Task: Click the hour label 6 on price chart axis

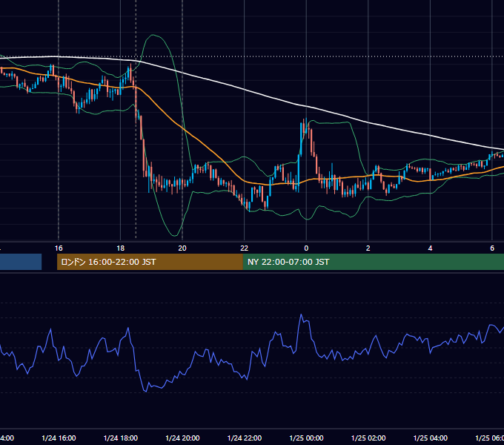Action: click(492, 248)
